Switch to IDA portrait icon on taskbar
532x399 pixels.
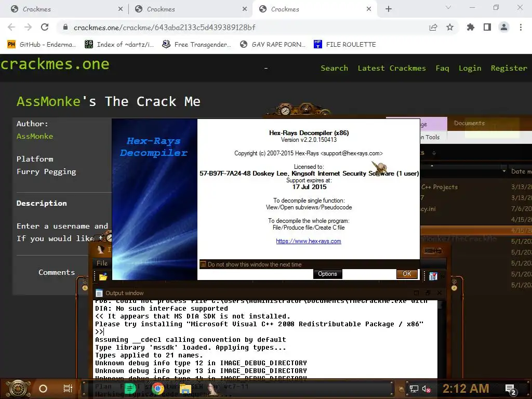click(x=213, y=389)
